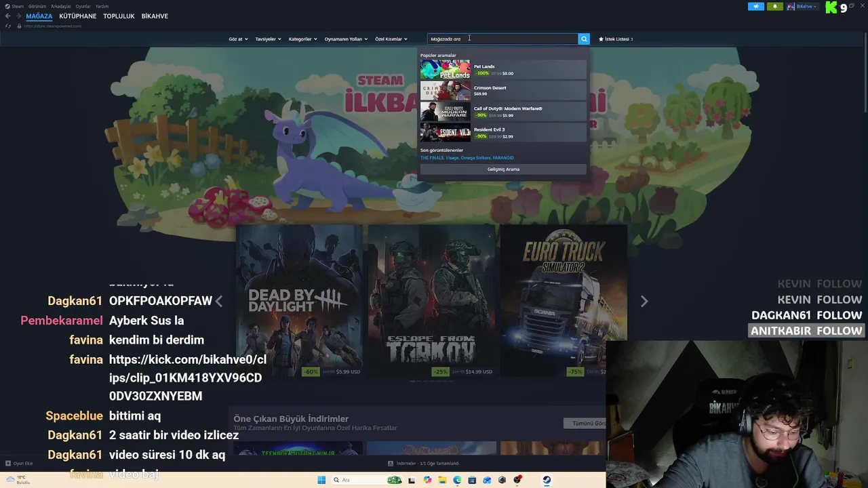Click the blue search magnifier button
Viewport: 868px width, 488px height.
coord(584,39)
